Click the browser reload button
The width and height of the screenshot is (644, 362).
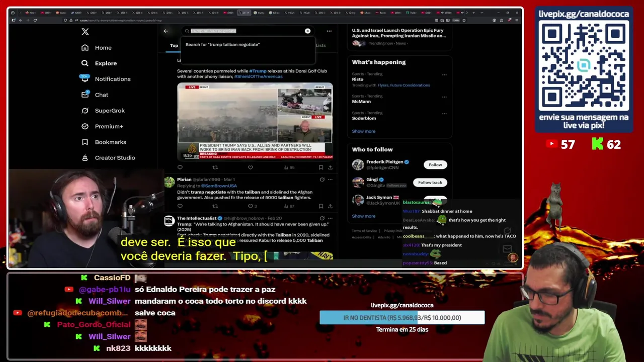35,20
